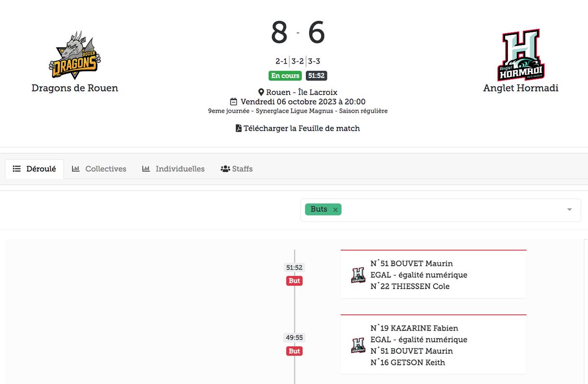Open the event filter dropdown arrow

569,210
